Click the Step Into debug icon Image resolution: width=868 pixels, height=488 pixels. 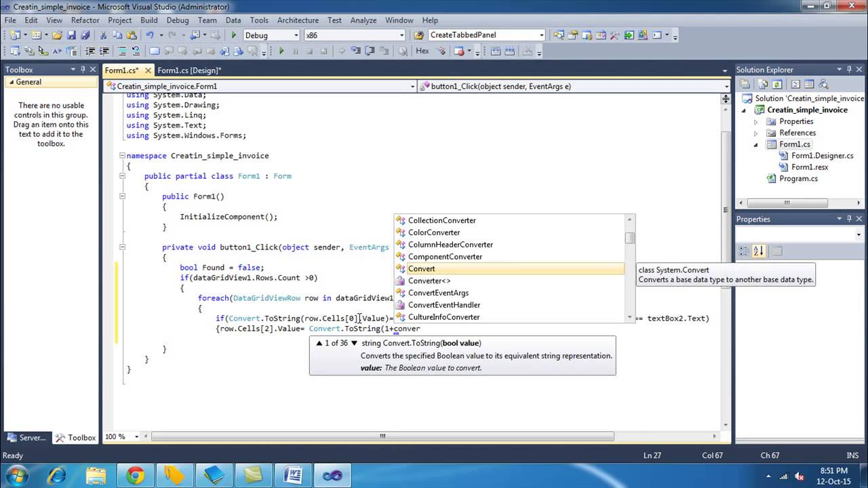(355, 51)
